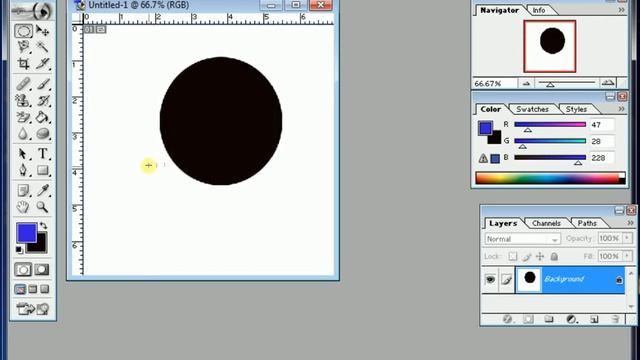The width and height of the screenshot is (640, 360).
Task: Reset to default black and white colors
Action: [19, 249]
